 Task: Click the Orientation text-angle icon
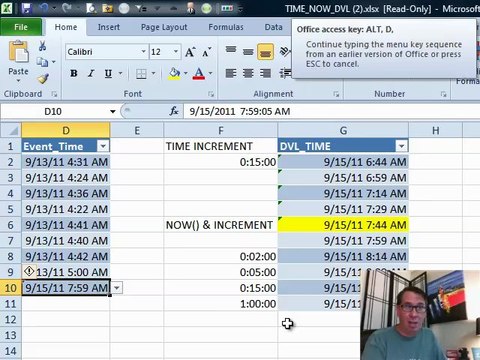[x=285, y=51]
